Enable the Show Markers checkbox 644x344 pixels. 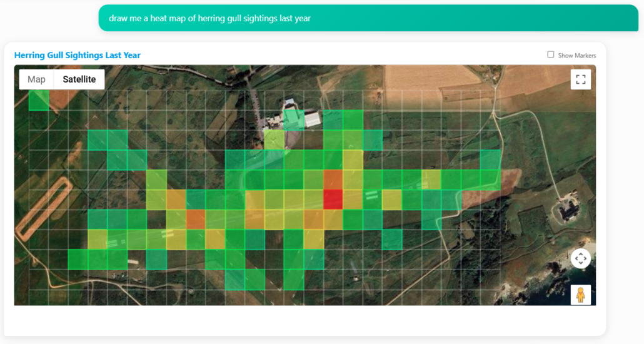(x=551, y=54)
